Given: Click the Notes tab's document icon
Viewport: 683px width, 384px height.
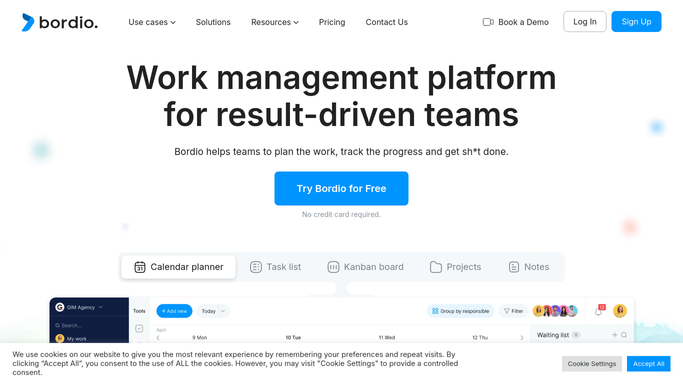Looking at the screenshot, I should click(514, 267).
